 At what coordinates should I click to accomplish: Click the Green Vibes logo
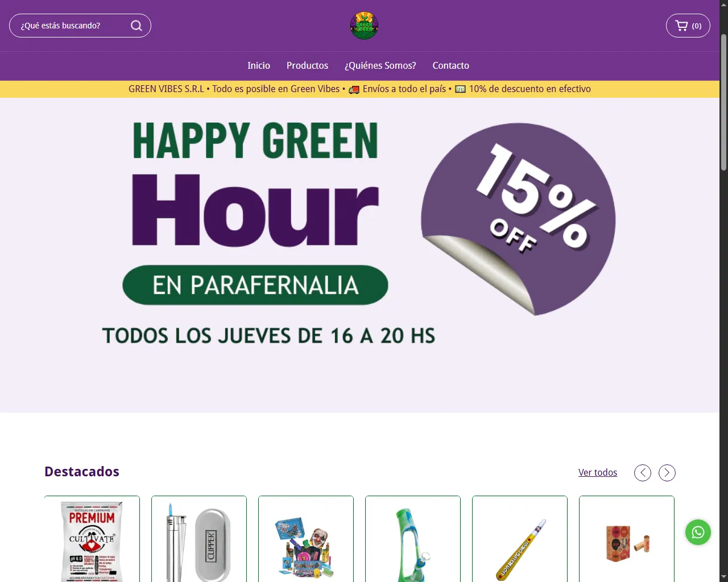(364, 26)
